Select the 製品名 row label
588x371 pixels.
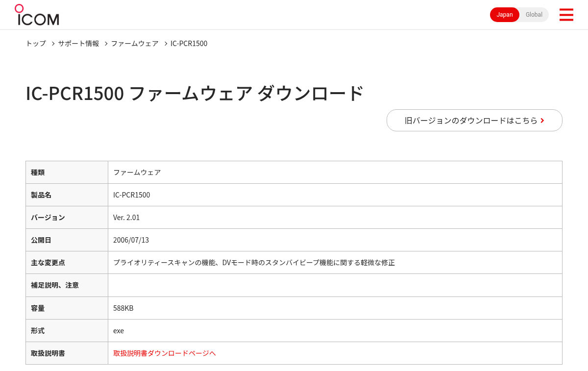pyautogui.click(x=41, y=195)
